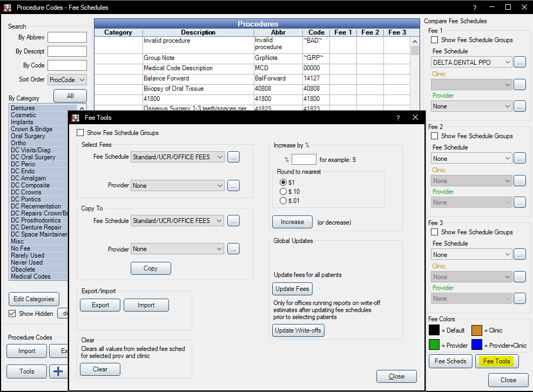Open help question mark in main window title bar

pos(475,8)
